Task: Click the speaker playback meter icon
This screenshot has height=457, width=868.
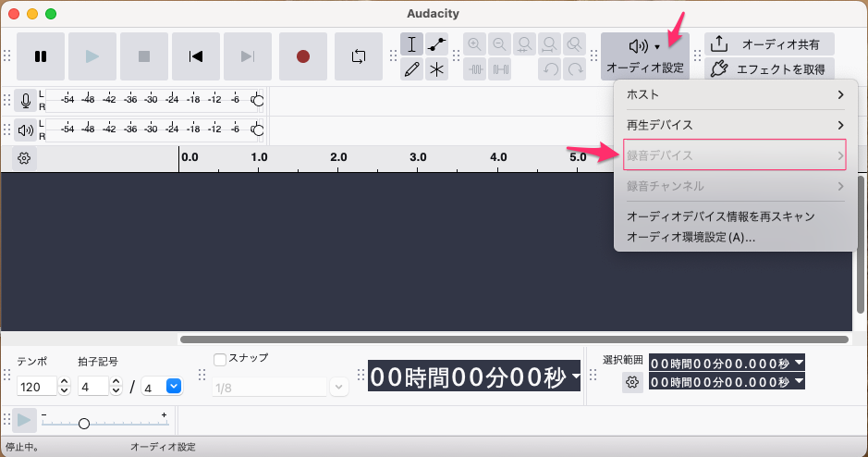Action: pyautogui.click(x=26, y=130)
